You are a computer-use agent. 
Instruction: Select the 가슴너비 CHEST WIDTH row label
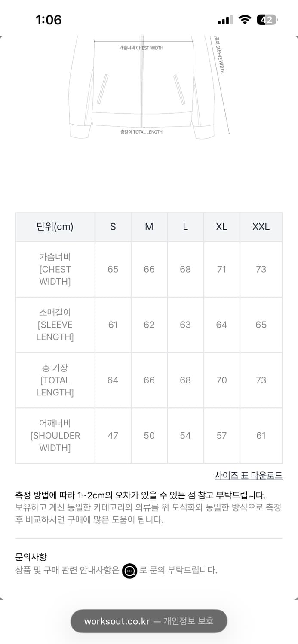(55, 269)
